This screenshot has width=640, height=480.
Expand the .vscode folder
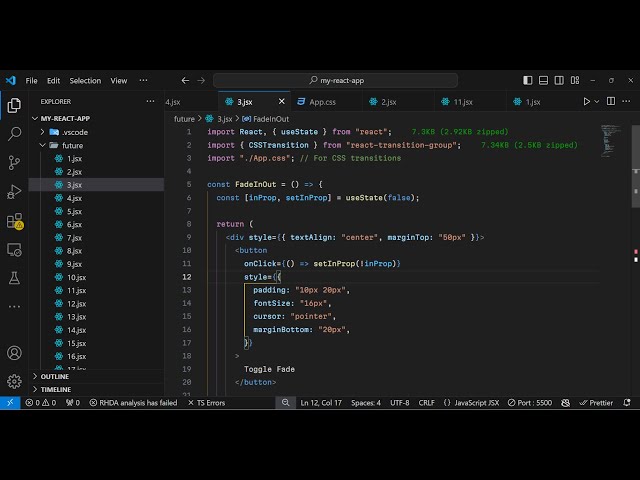(74, 132)
